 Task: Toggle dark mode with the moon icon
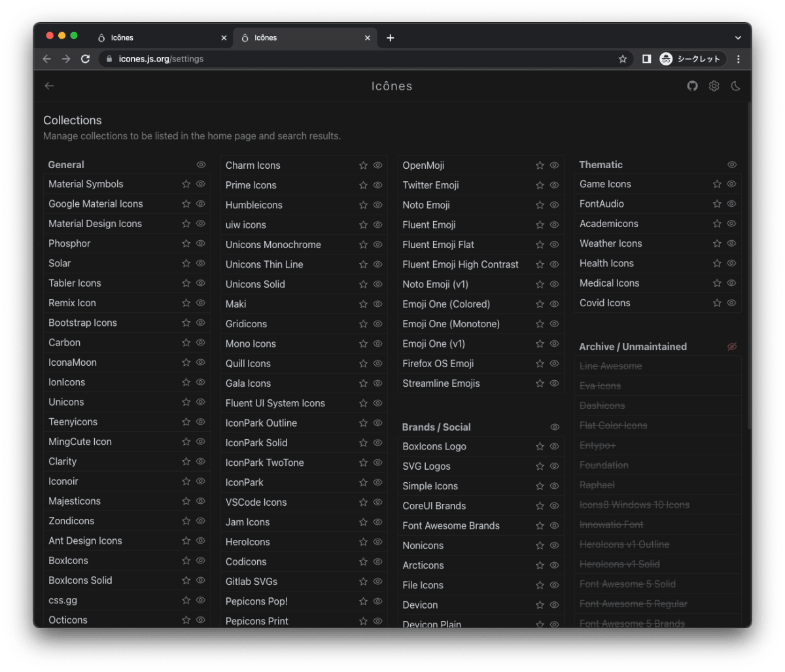pos(735,86)
